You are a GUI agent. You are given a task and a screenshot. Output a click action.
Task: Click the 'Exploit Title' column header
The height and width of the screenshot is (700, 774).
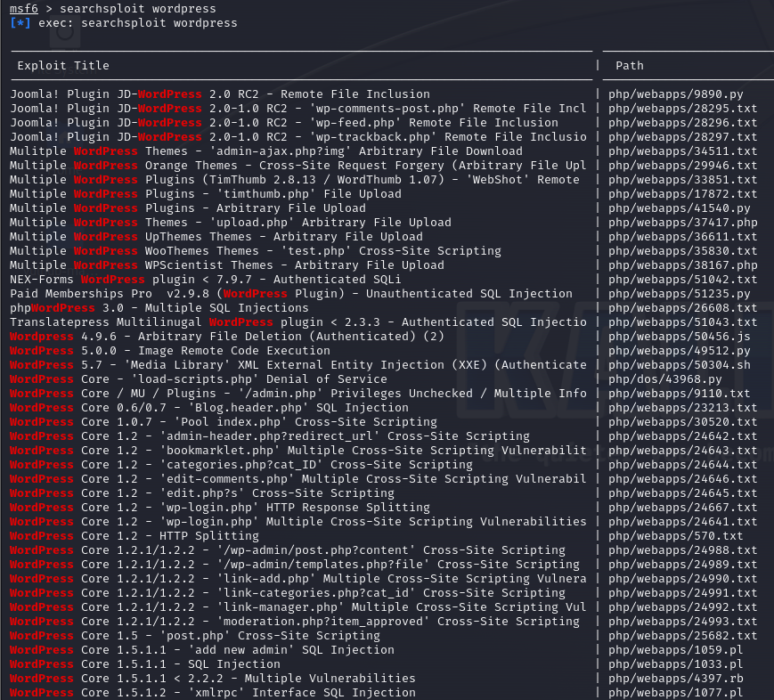point(63,66)
